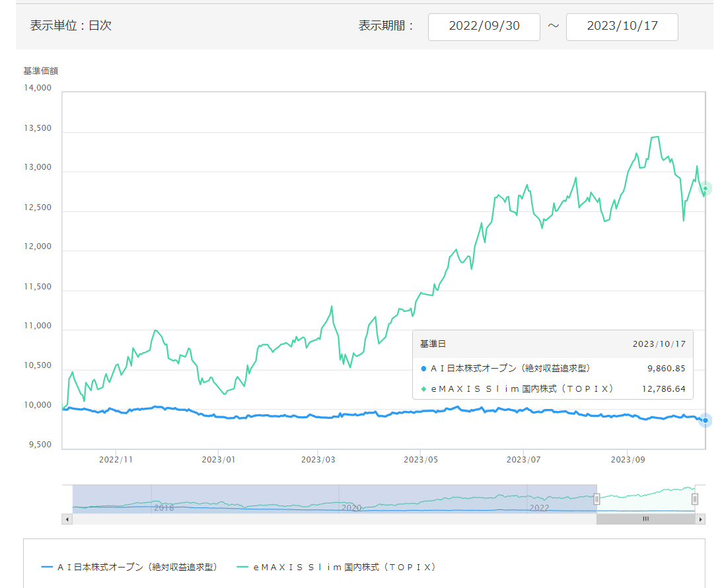Viewport: 726px width, 588px height.
Task: Click the right scroll arrow of navigator
Action: coord(700,519)
